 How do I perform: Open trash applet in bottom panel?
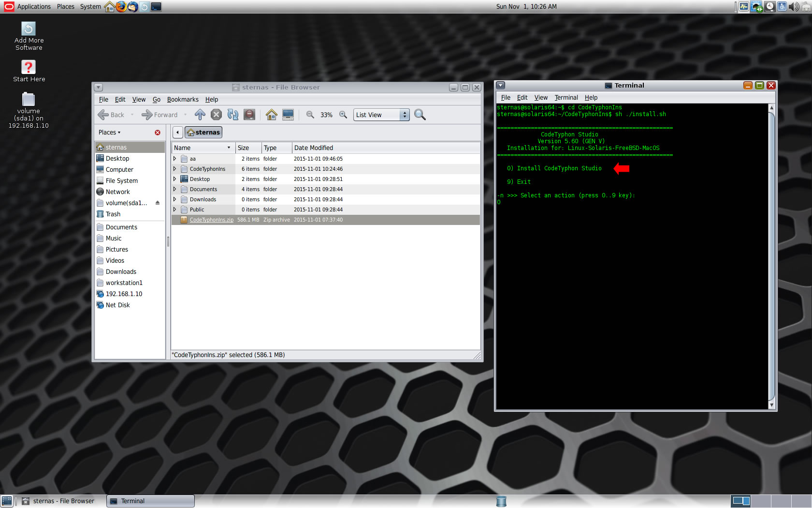pos(501,501)
